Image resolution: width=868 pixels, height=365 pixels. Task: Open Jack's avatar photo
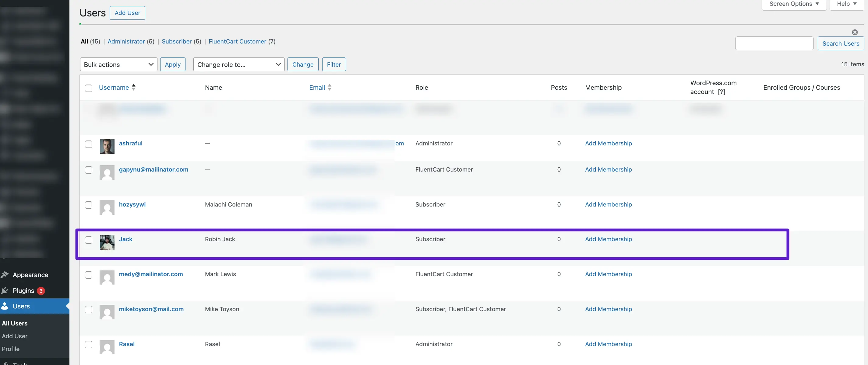[107, 242]
